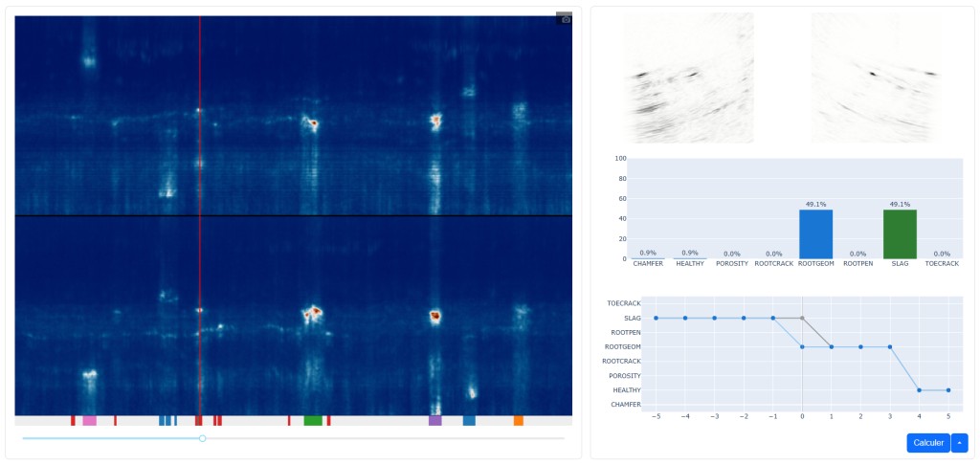The width and height of the screenshot is (980, 465).
Task: Open the right grayscale scan thumbnail
Action: (x=876, y=77)
